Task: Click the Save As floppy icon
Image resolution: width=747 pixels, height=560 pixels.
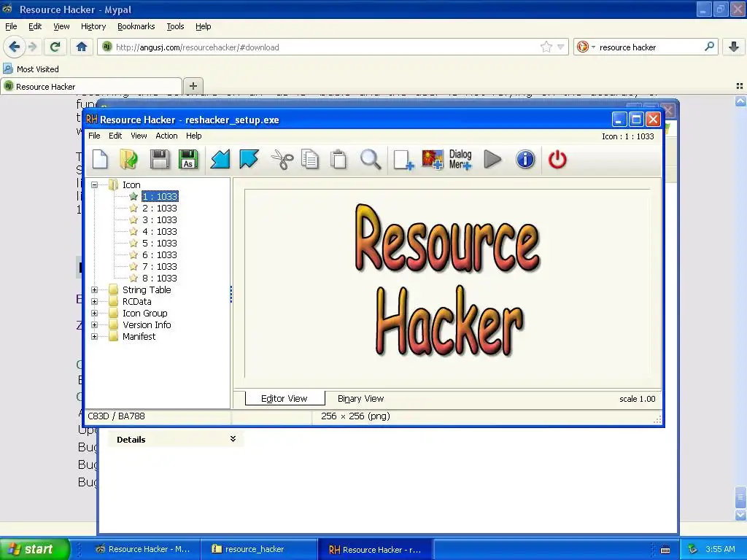Action: tap(188, 159)
